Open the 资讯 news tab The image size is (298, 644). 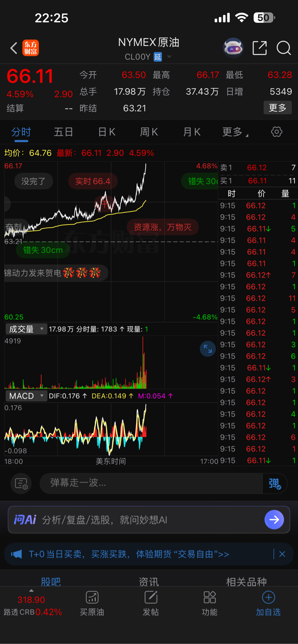pyautogui.click(x=149, y=581)
